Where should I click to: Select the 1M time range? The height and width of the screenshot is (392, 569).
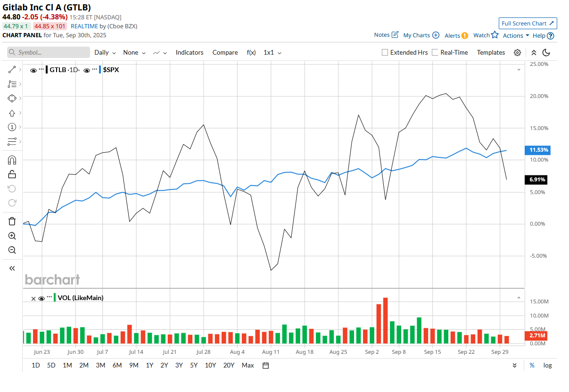tap(67, 365)
